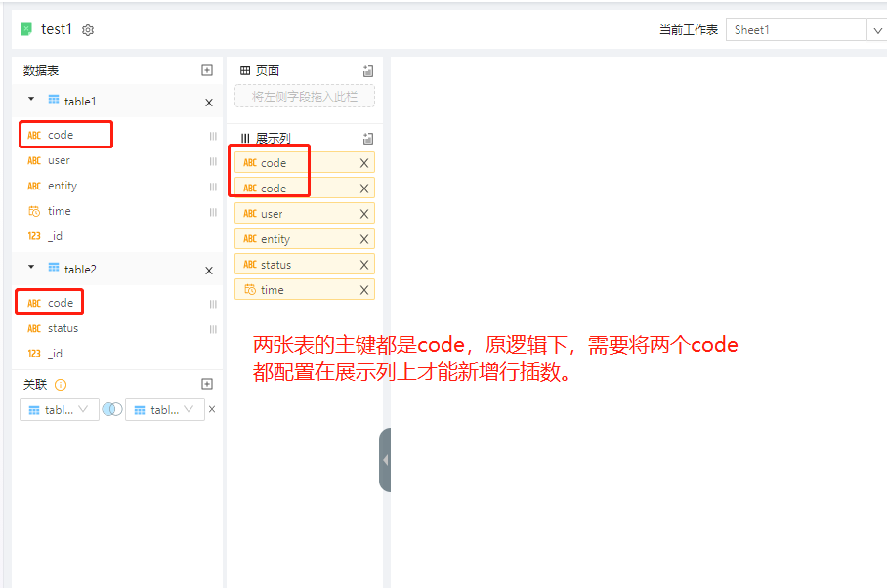Delete the table relation with X
Image resolution: width=887 pixels, height=588 pixels.
[212, 409]
